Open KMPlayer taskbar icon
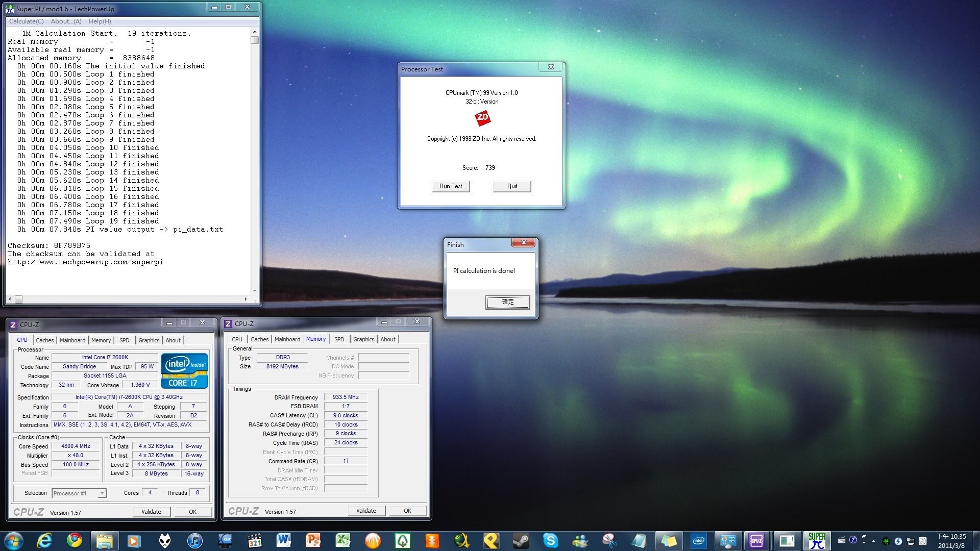 (x=225, y=540)
